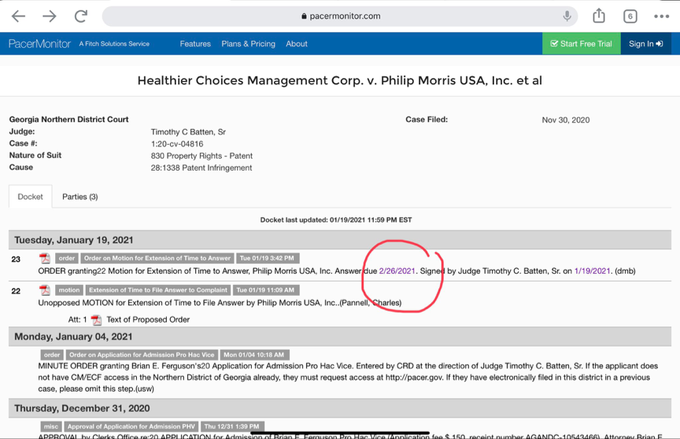Viewport: 680px width, 439px height.
Task: Open the About page
Action: click(x=297, y=44)
